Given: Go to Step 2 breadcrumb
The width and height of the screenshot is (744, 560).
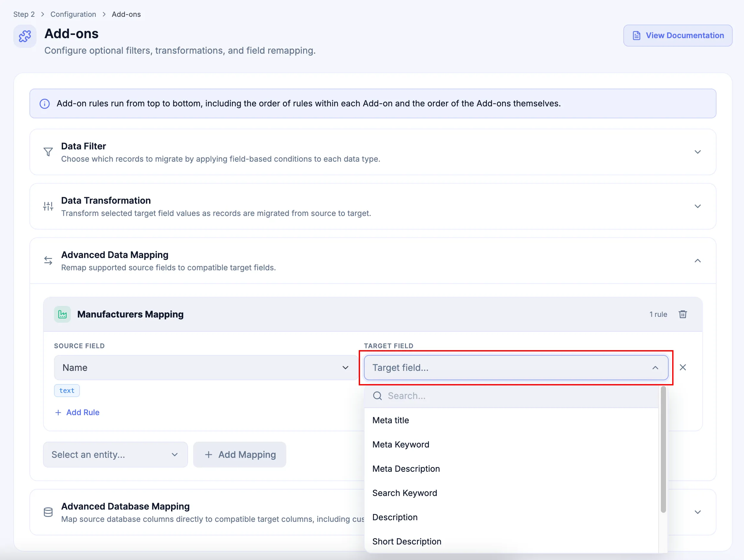Looking at the screenshot, I should (24, 14).
